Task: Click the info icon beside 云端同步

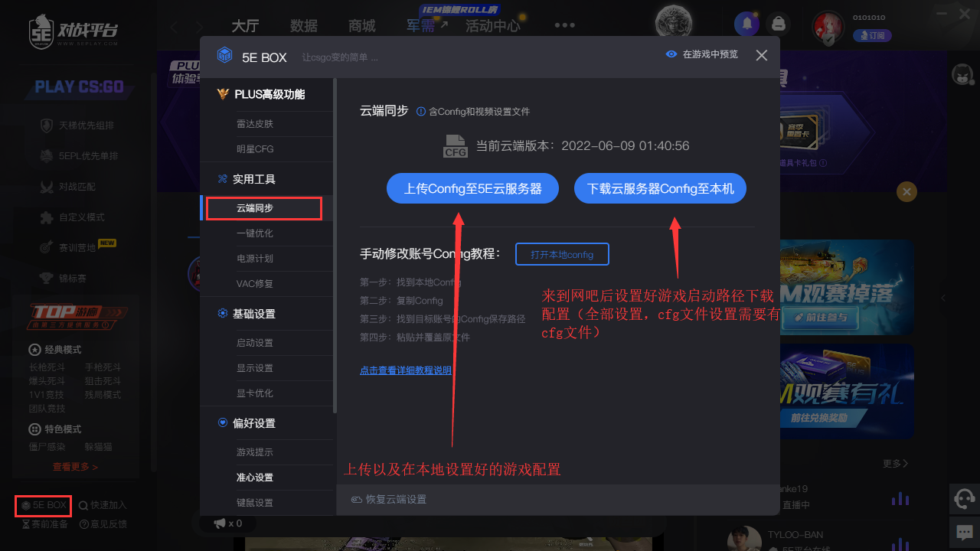Action: [x=420, y=112]
